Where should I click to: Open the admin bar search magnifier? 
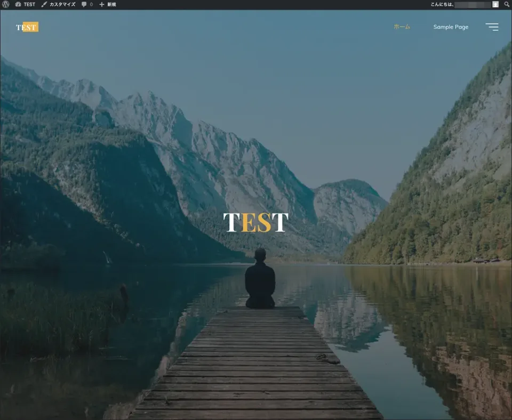tap(506, 4)
